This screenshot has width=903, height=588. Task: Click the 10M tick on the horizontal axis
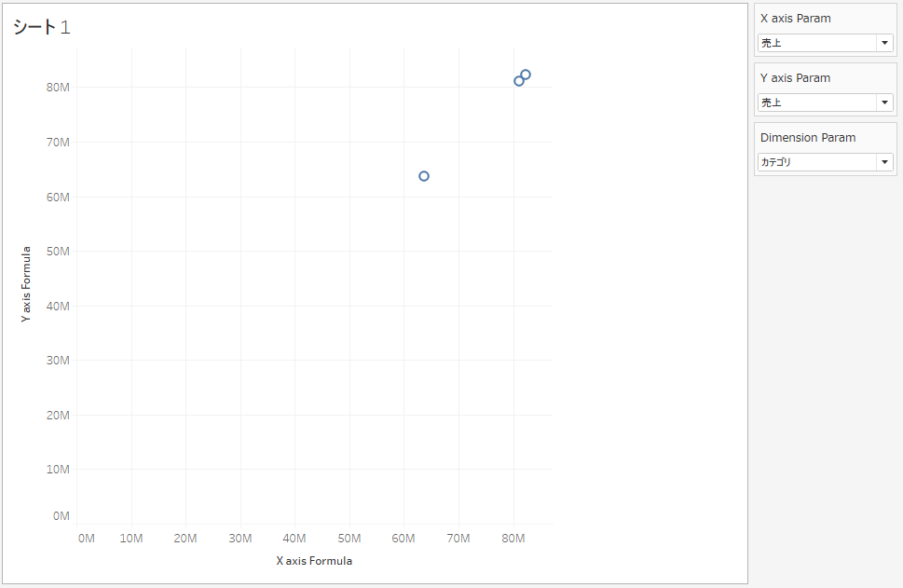131,539
